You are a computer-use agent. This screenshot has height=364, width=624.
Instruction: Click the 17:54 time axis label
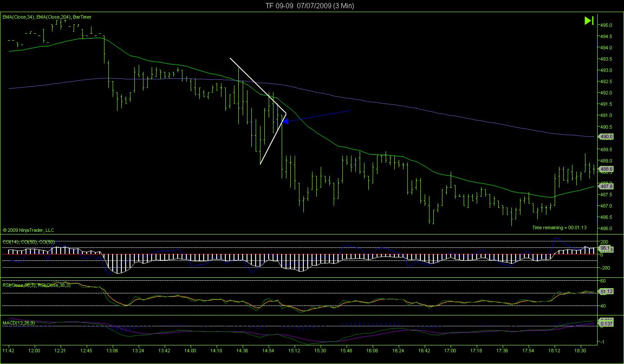click(x=528, y=350)
